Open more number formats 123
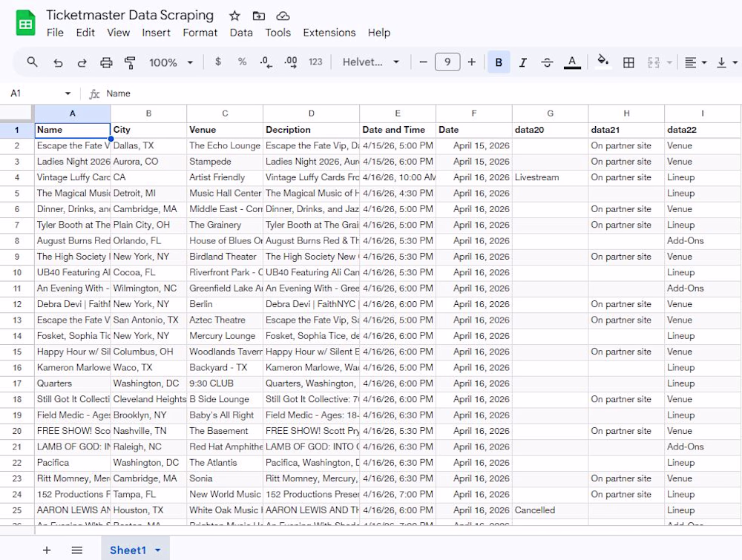This screenshot has height=560, width=742. click(x=315, y=62)
